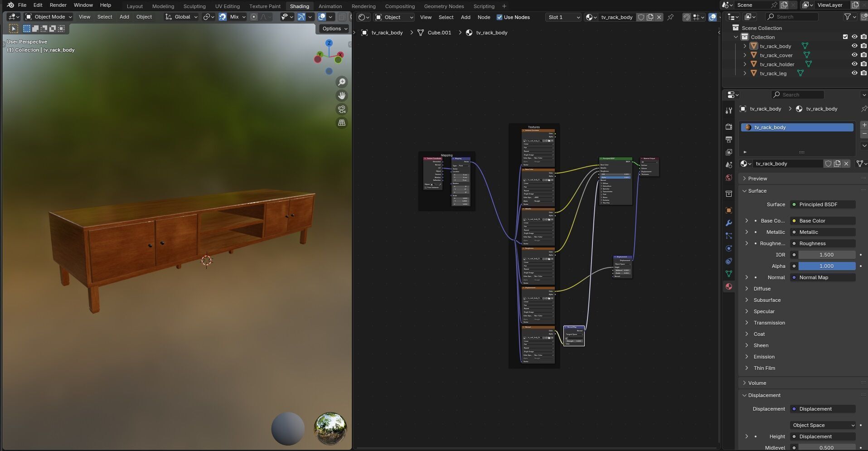868x451 pixels.
Task: Add new material slot with plus button
Action: pos(864,125)
